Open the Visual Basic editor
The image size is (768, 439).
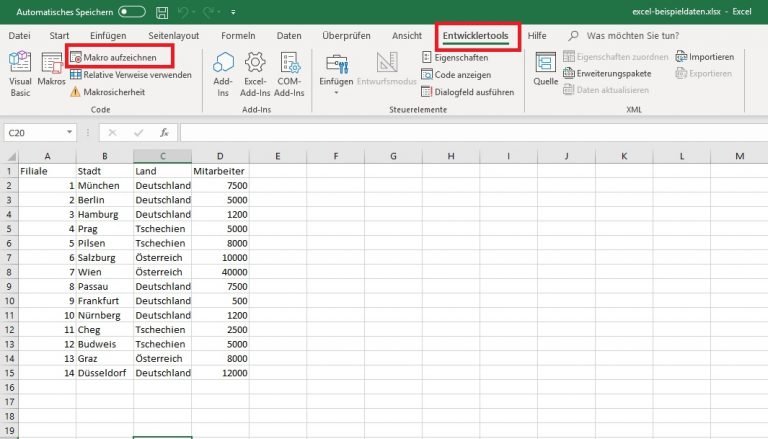pyautogui.click(x=20, y=73)
